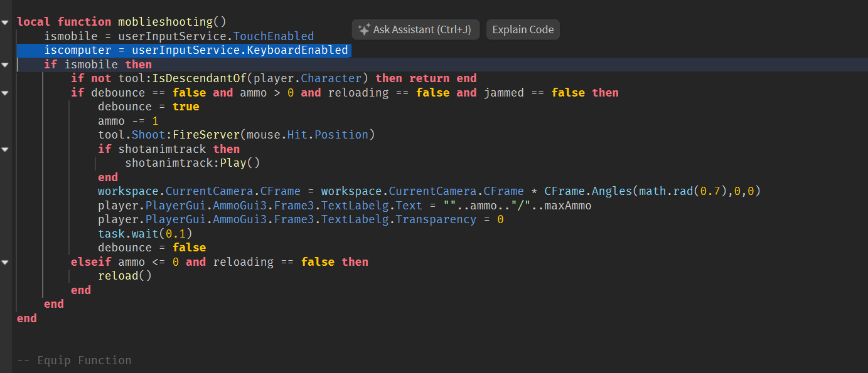Click the Transparency property

tap(436, 219)
